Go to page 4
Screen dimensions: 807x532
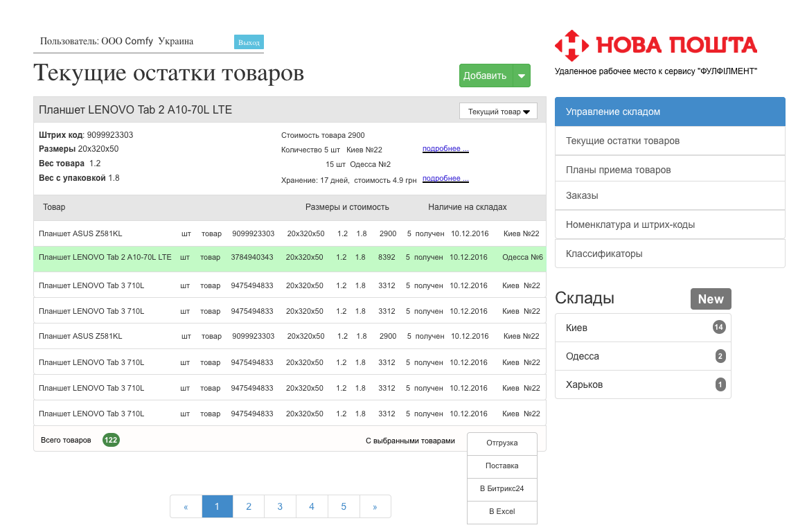pyautogui.click(x=312, y=507)
